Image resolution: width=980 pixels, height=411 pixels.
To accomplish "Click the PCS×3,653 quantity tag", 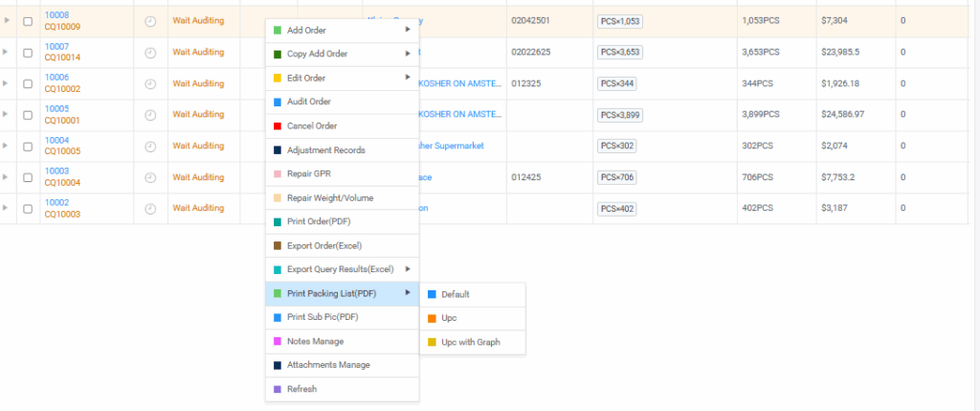I will (619, 53).
